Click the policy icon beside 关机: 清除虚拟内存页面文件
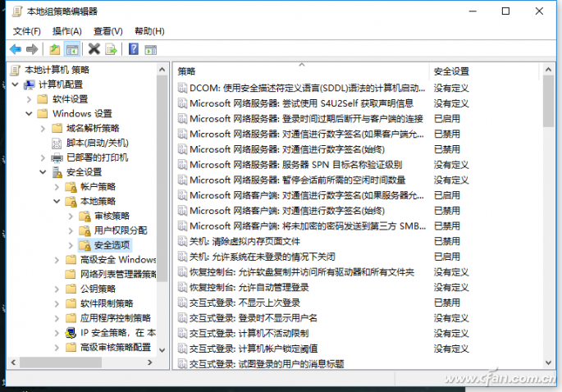The height and width of the screenshot is (392, 562). 182,241
